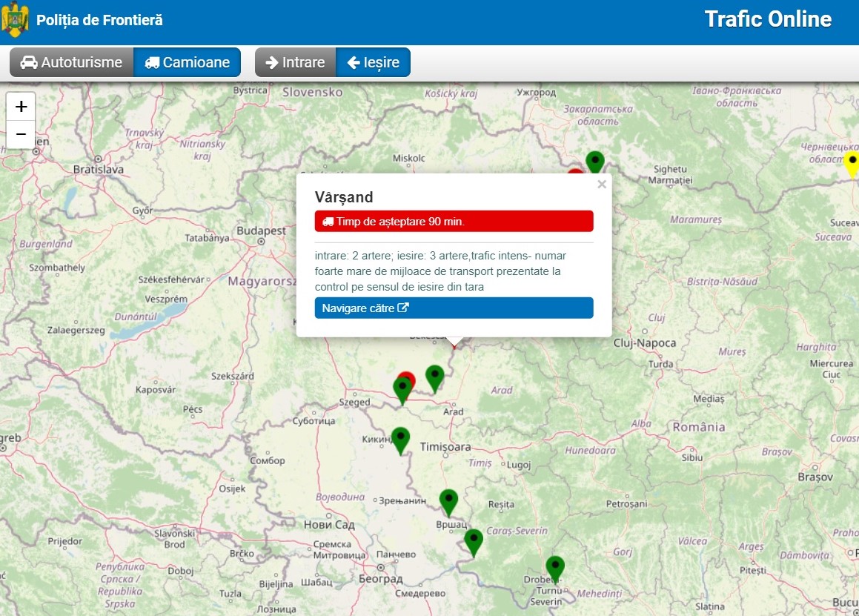Click the yellow marker near Chernivtsi region
The height and width of the screenshot is (616, 859).
852,162
